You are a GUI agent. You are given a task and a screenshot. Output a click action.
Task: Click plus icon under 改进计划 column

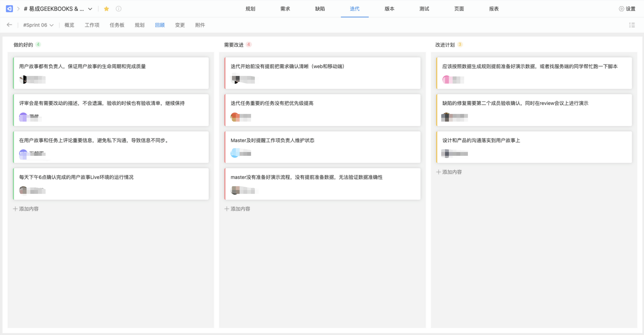tap(438, 172)
